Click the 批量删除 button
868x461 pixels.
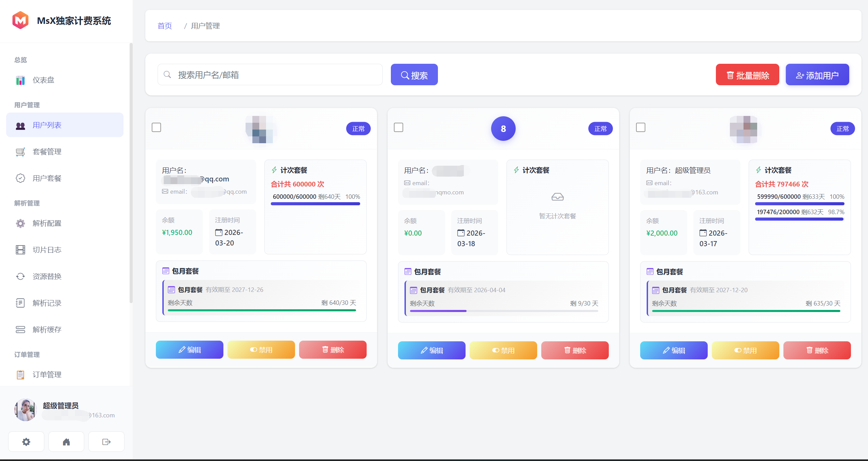coord(747,75)
